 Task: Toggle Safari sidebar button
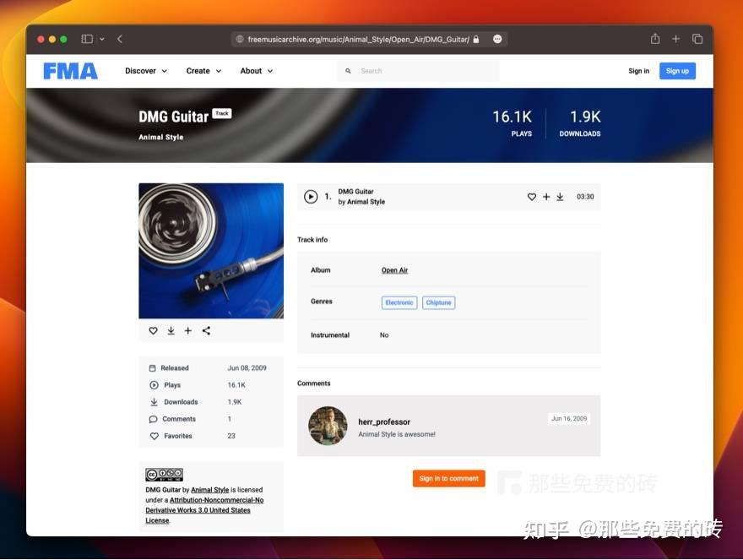point(87,39)
